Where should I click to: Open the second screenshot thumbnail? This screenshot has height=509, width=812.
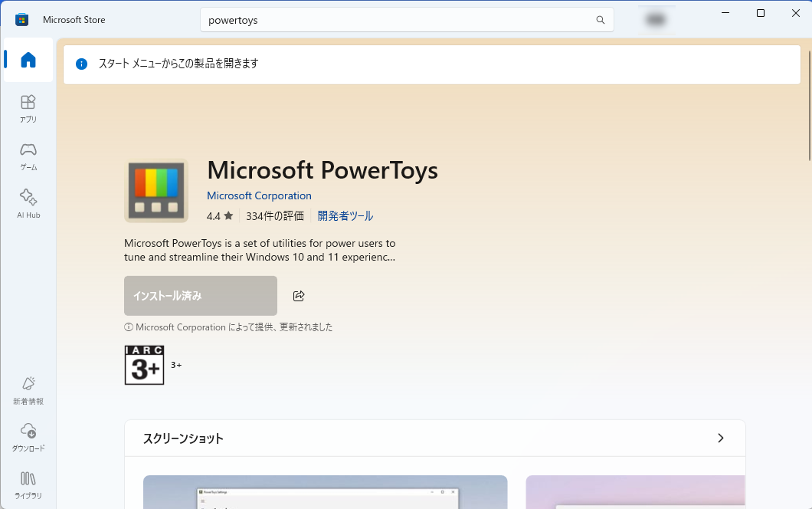click(x=635, y=492)
